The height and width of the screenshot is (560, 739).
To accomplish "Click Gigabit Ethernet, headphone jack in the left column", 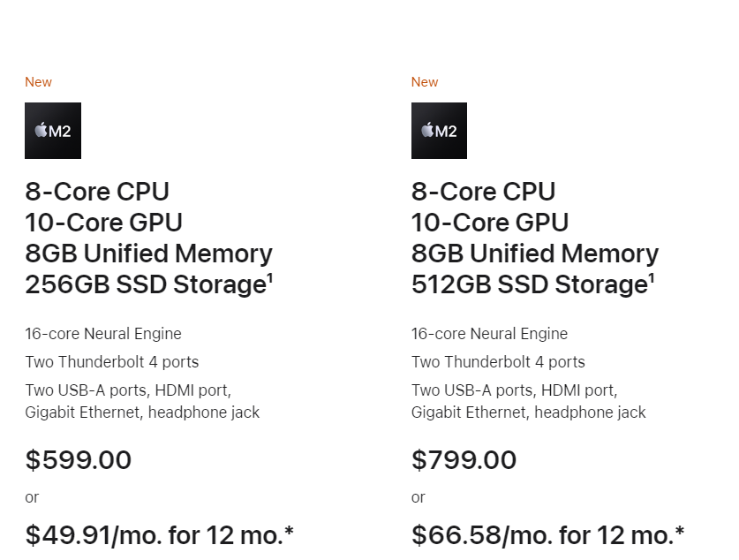I will (142, 412).
